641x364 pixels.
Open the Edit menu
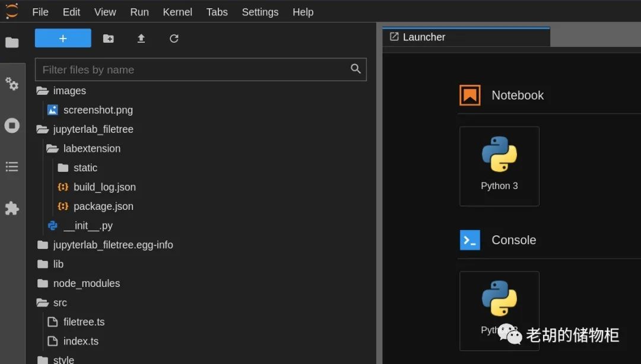tap(71, 12)
